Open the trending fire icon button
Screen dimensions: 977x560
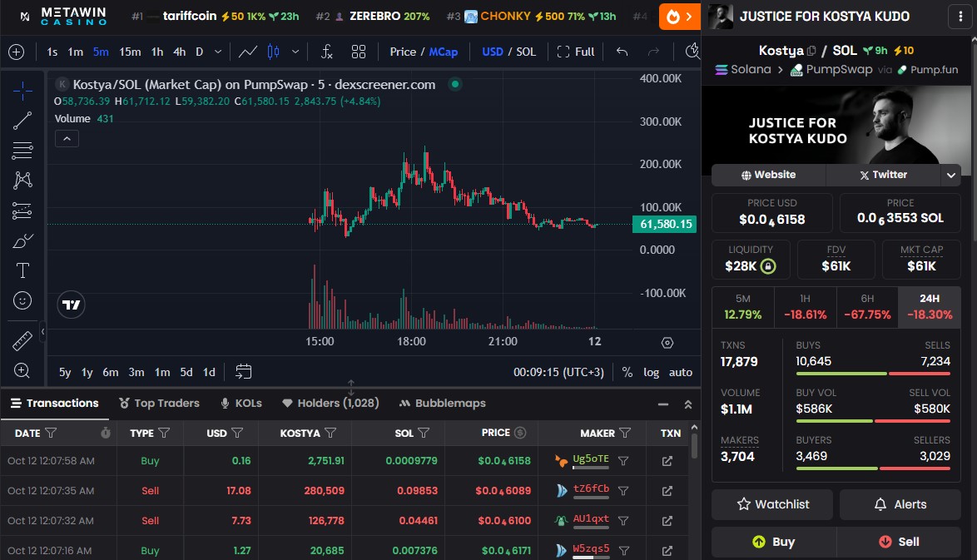[x=680, y=17]
